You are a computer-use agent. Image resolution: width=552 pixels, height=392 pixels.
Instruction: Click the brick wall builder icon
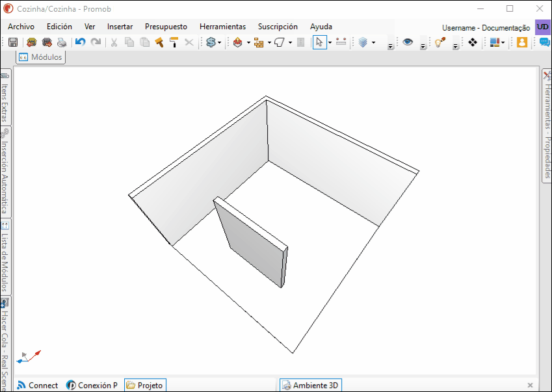[259, 42]
